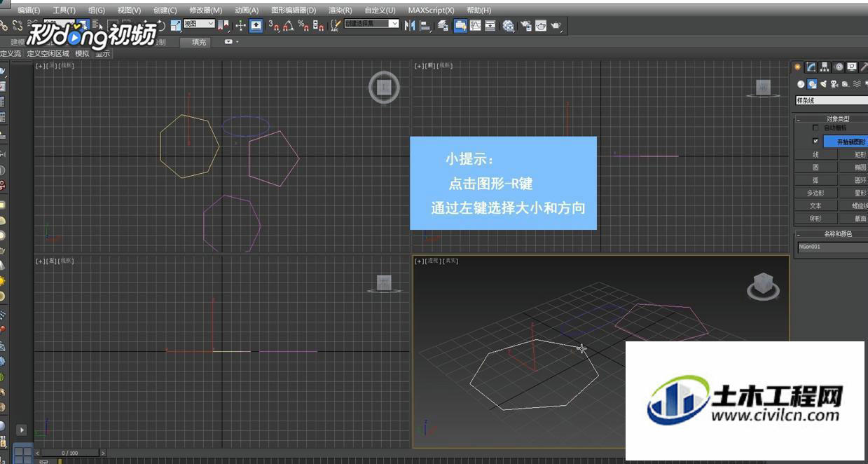Toggle keyboard shortcut override icon
This screenshot has width=868, height=464.
pyautogui.click(x=256, y=26)
